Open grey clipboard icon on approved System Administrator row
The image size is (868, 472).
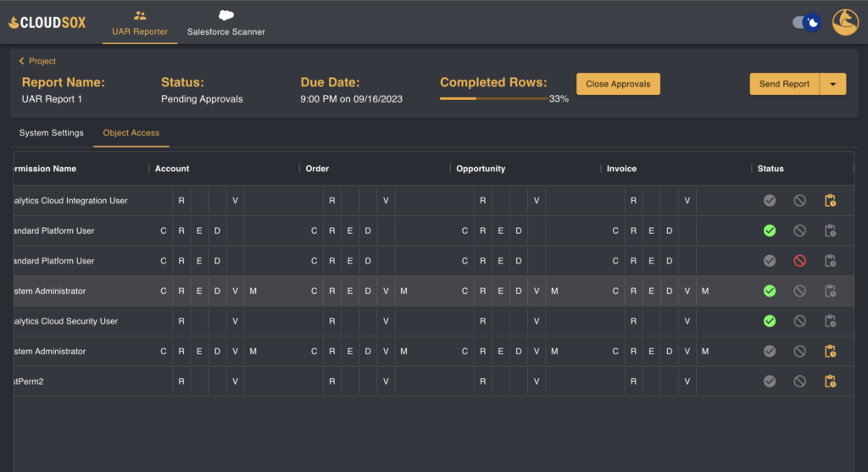point(830,291)
